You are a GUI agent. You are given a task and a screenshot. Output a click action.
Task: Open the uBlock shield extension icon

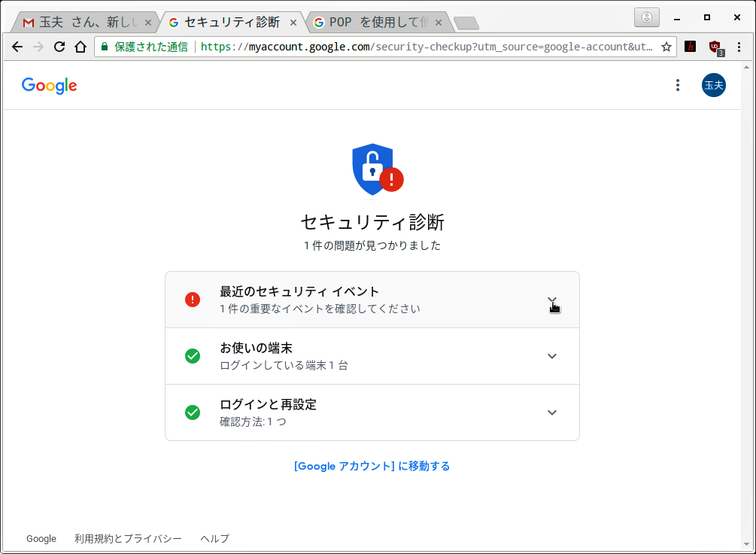715,47
